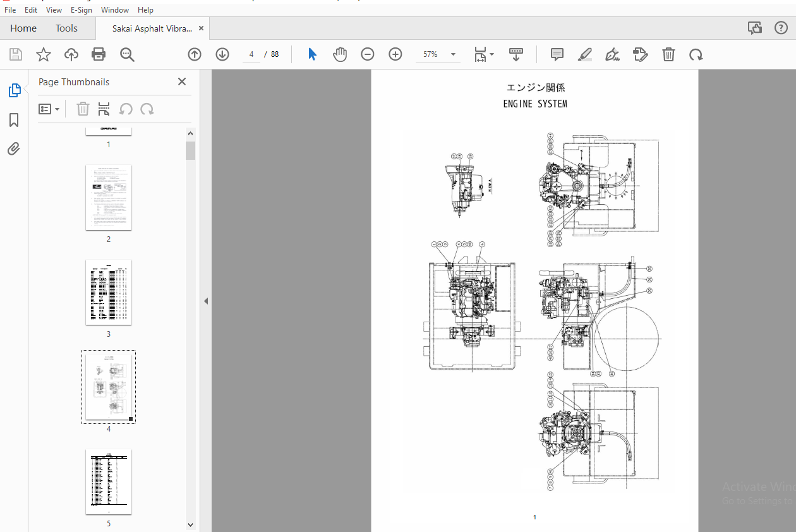Insert pages icon in thumbnails panel
The height and width of the screenshot is (532, 796).
click(x=104, y=109)
